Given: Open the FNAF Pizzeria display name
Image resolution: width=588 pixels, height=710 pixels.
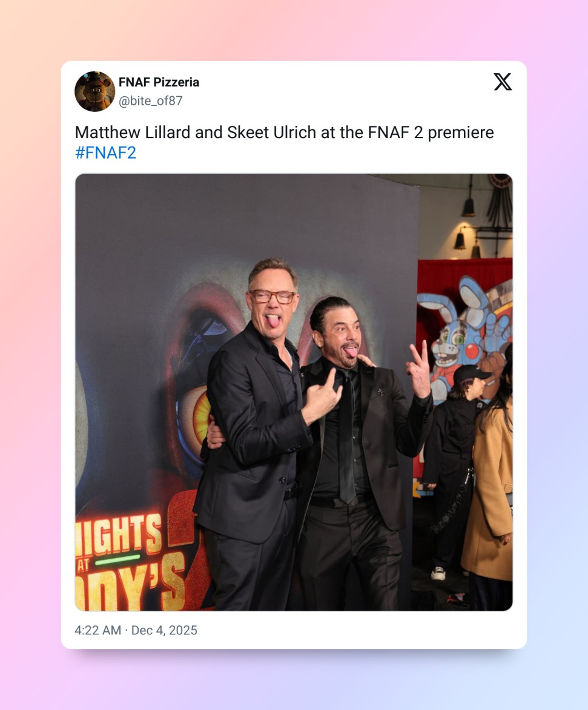Looking at the screenshot, I should click(159, 82).
